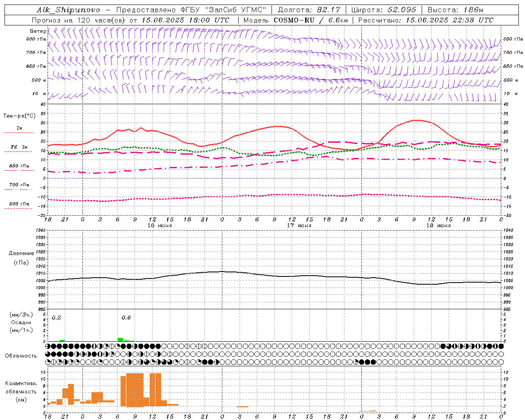Viewport: 525px width, 420px height.
Task: Click the Облачность panel label
Action: pyautogui.click(x=21, y=356)
